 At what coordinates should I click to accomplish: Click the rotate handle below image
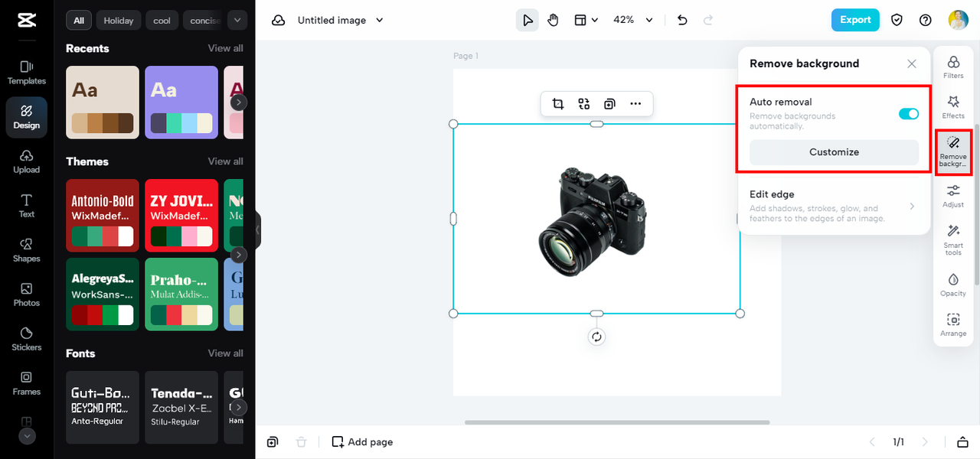596,337
